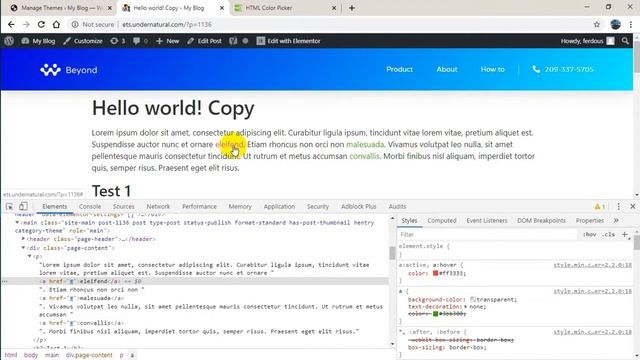The image size is (640, 360).
Task: Click the WordPress logo in admin bar
Action: click(9, 41)
